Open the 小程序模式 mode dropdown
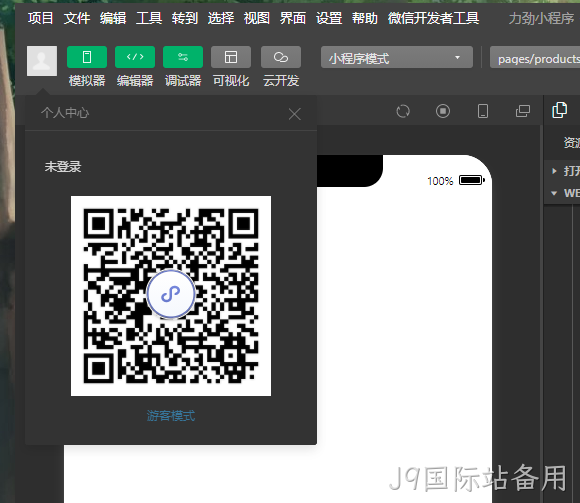Screen dimensions: 580x503 pos(397,57)
